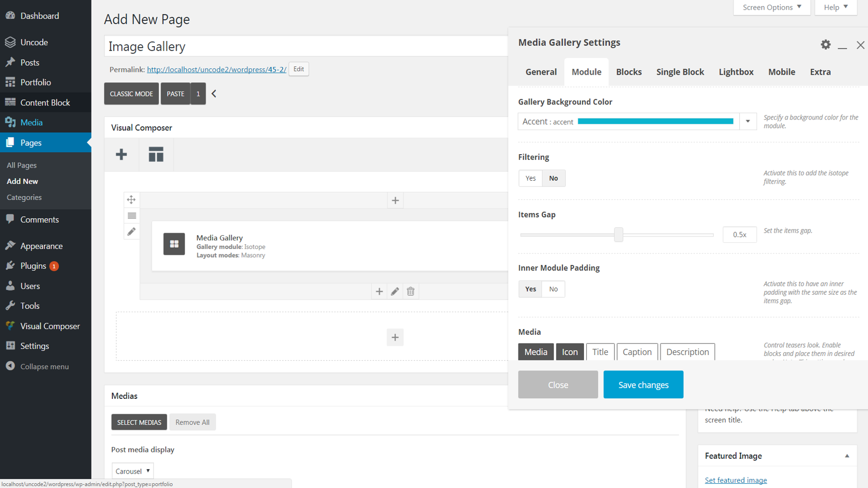Open the General tab

541,72
